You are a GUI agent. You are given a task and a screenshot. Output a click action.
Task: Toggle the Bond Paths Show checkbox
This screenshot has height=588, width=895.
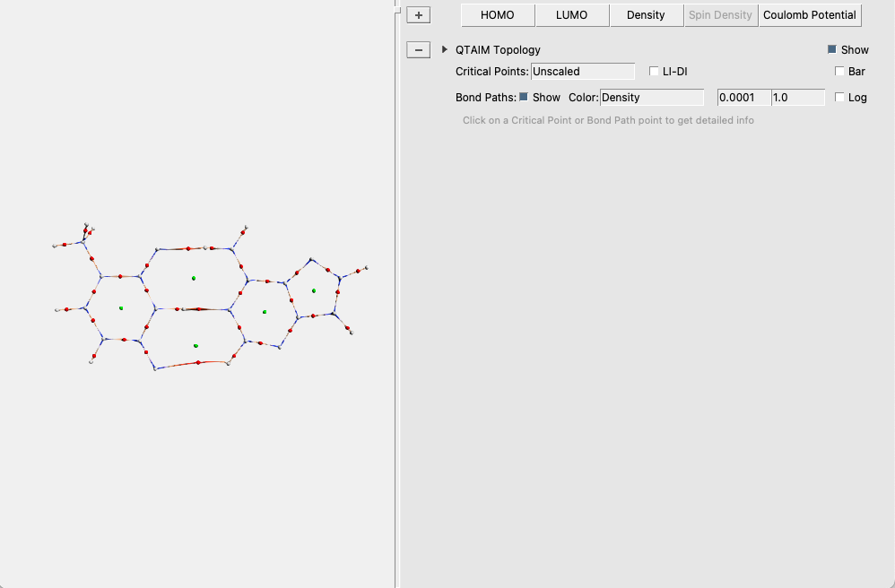coord(525,97)
